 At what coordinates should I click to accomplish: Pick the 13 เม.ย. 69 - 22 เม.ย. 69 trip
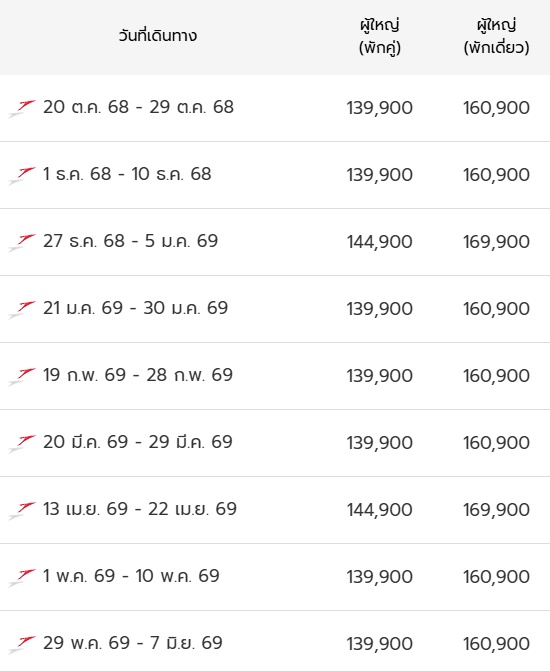click(140, 509)
